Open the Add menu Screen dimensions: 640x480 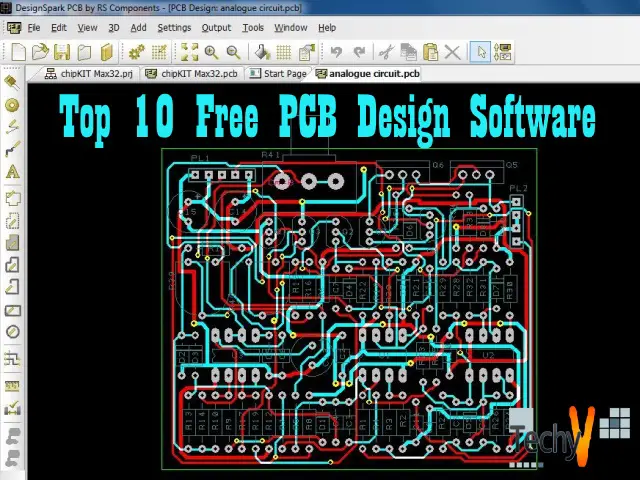(138, 28)
